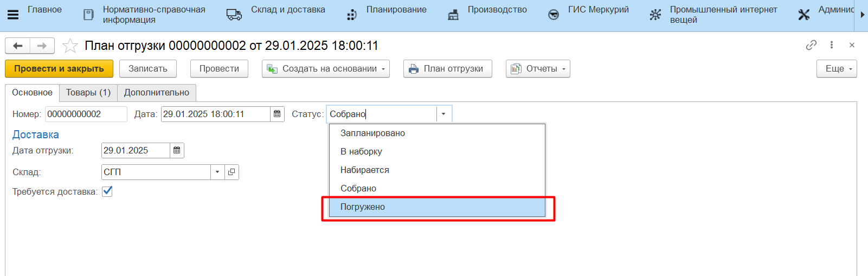Click the open-form icon next to Склад

pos(232,172)
